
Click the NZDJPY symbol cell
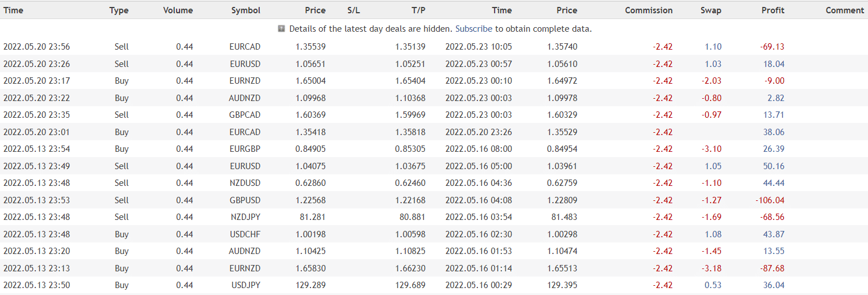(245, 217)
